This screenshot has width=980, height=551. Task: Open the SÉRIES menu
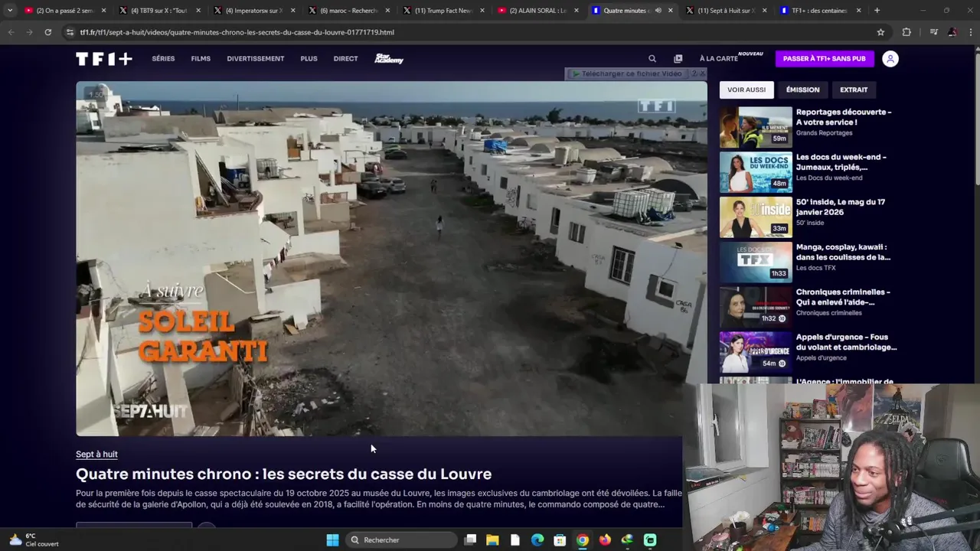163,59
